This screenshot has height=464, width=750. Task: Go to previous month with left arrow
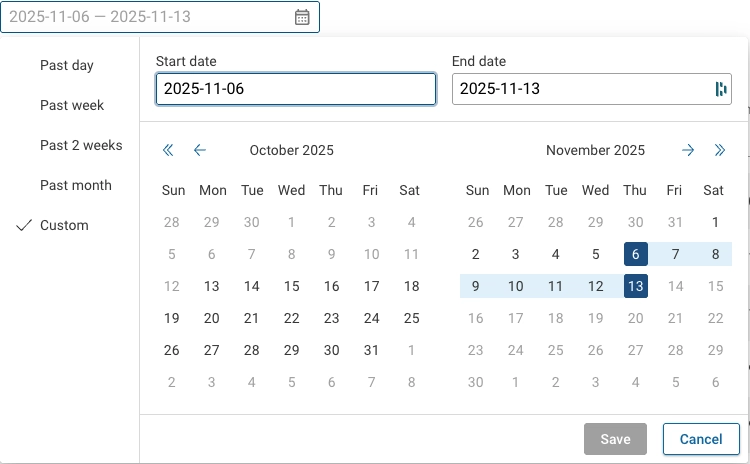(200, 150)
